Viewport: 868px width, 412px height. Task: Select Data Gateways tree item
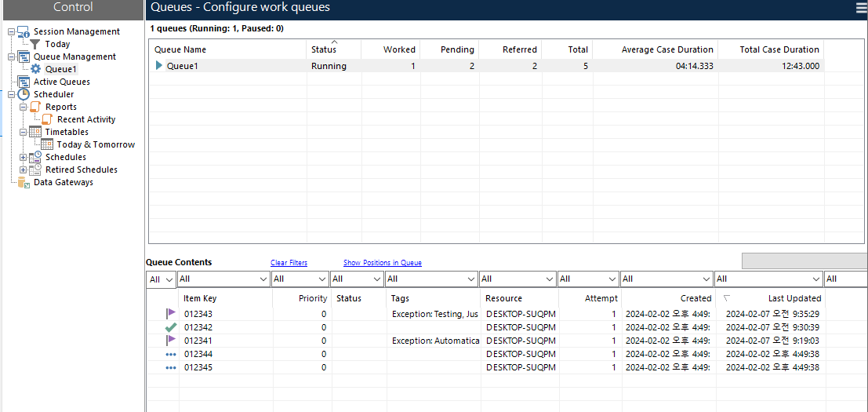(63, 182)
